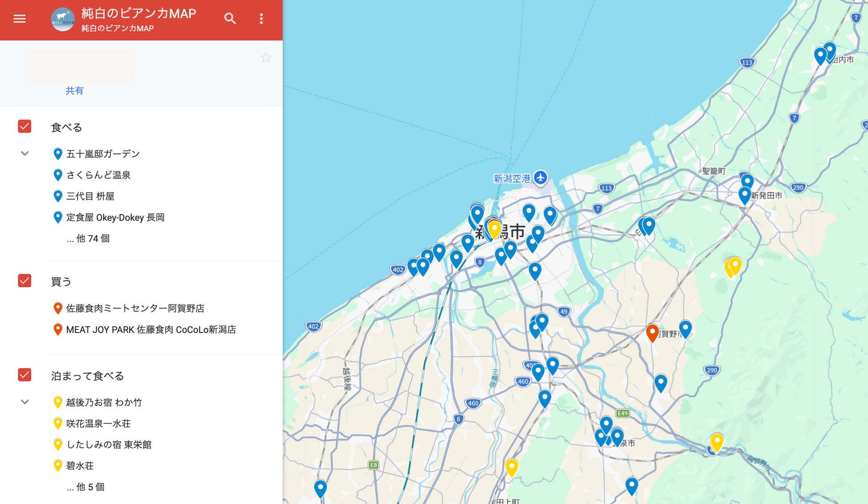Click the 純白のビアンカMAP profile thumbnail
868x504 pixels.
[63, 20]
